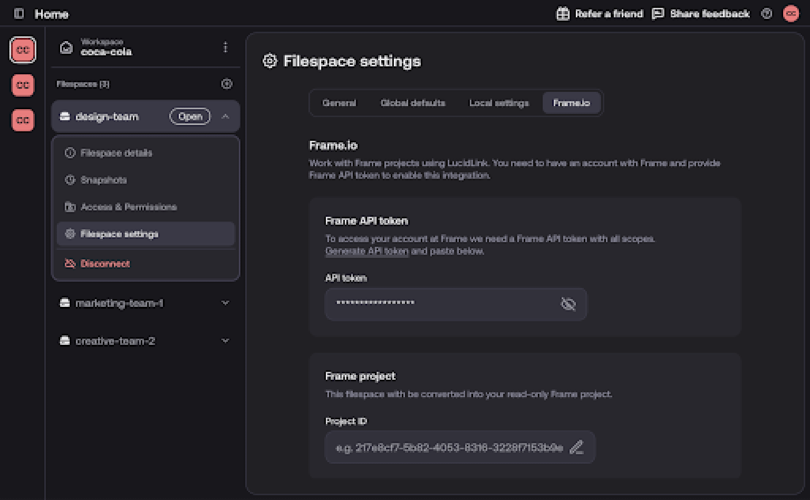Expand the creative-team-2 filespace

tap(225, 340)
